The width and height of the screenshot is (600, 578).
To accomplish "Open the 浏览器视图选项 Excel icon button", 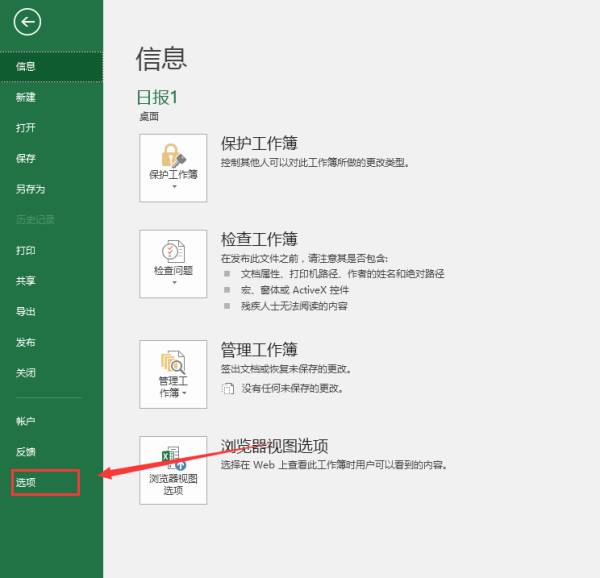I will tap(173, 471).
